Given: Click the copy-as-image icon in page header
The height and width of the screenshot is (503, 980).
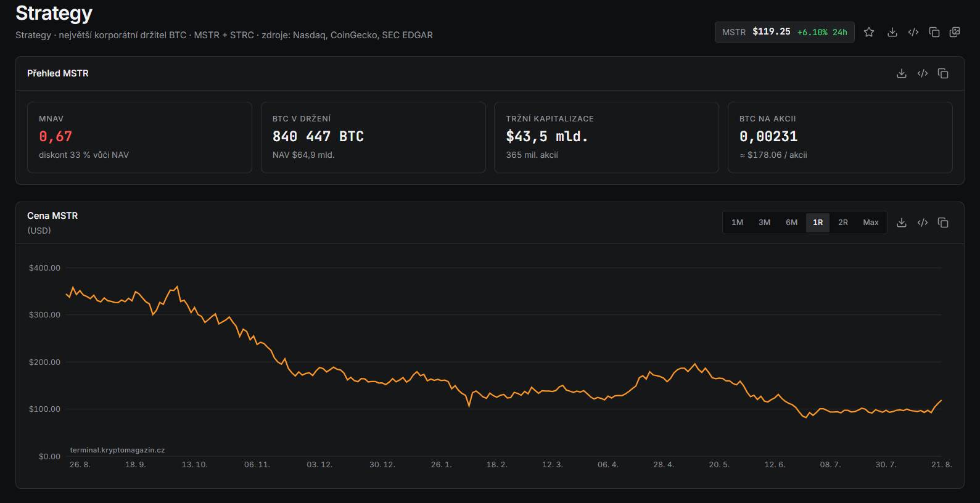Looking at the screenshot, I should pyautogui.click(x=955, y=32).
